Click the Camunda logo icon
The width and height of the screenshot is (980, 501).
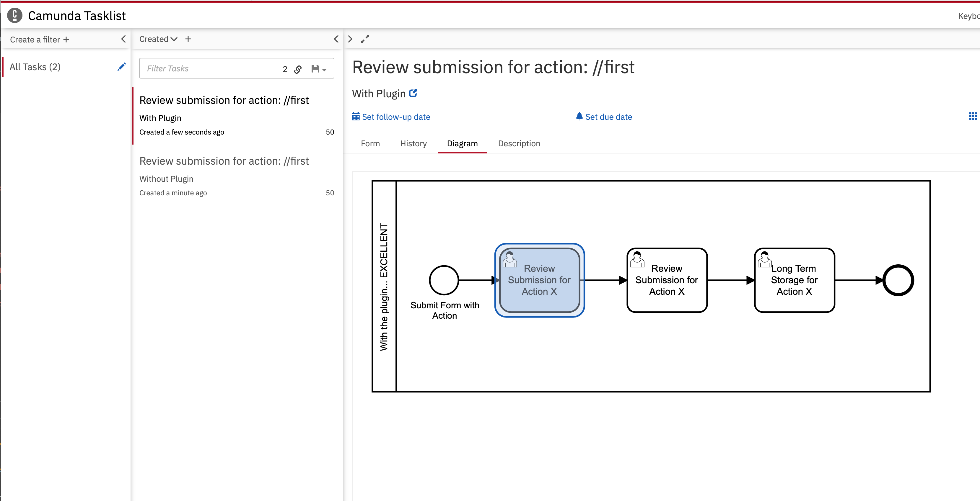pos(14,16)
